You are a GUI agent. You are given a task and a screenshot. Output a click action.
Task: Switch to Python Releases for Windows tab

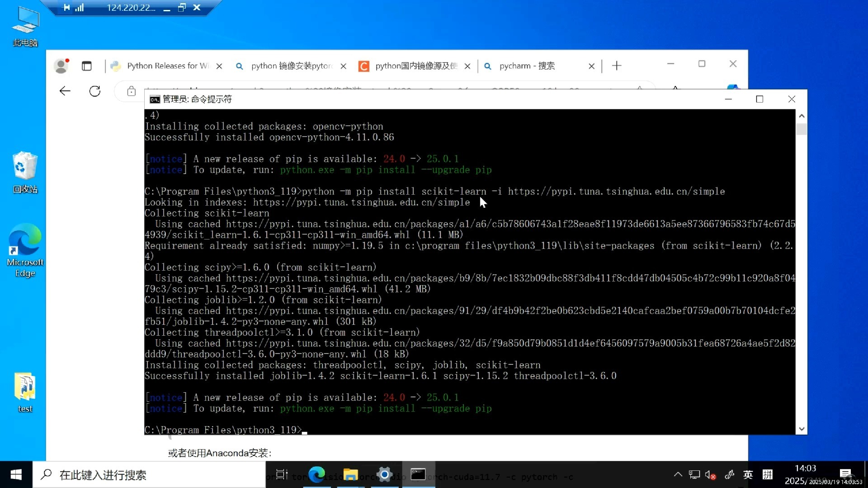(167, 66)
